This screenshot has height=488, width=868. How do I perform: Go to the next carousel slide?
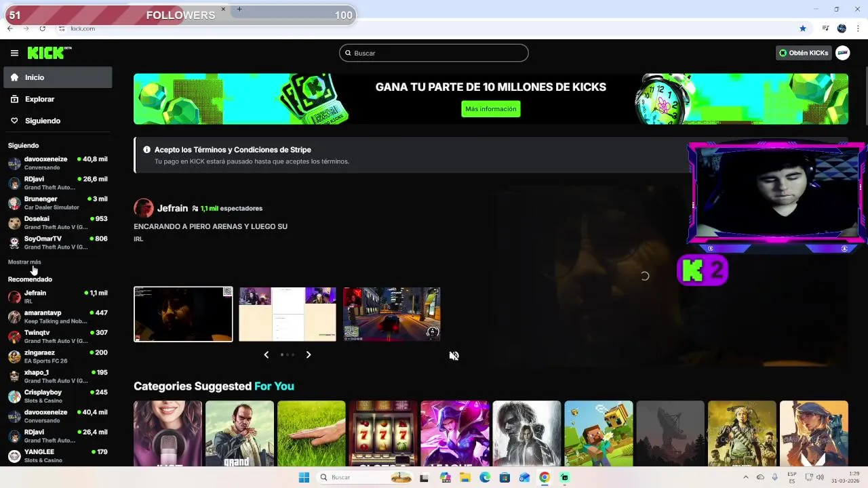(309, 354)
